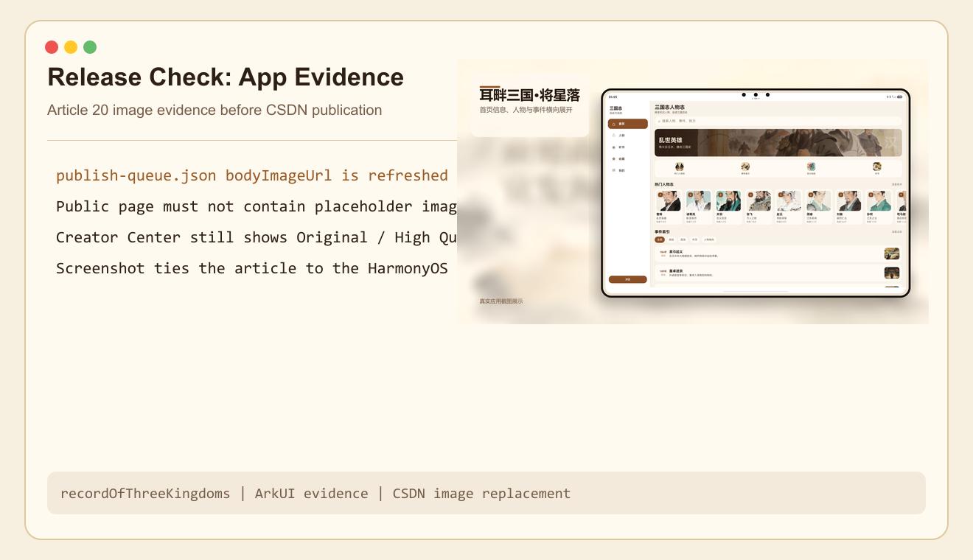The width and height of the screenshot is (973, 560).
Task: Open the 首页 home icon in the app sidebar
Action: click(x=614, y=124)
